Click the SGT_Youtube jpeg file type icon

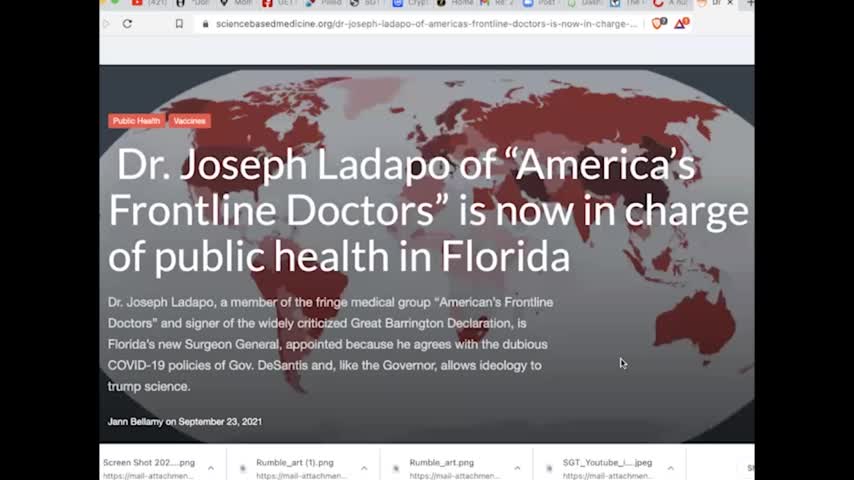pos(550,468)
